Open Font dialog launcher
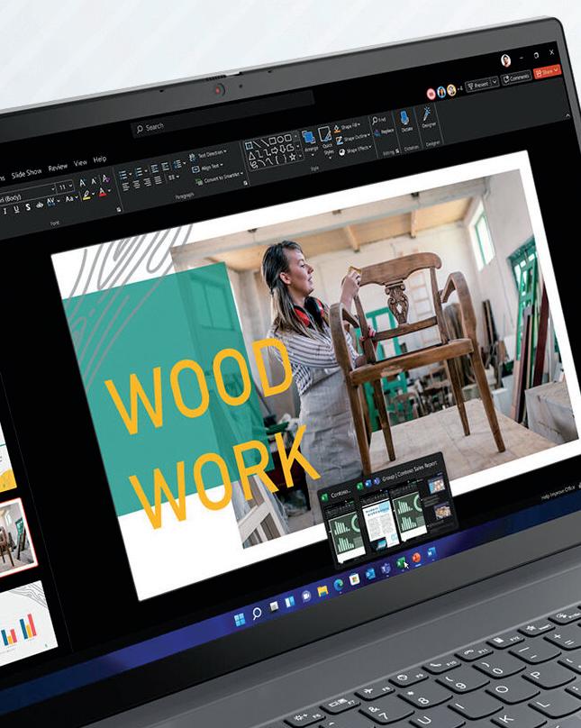 (119, 210)
